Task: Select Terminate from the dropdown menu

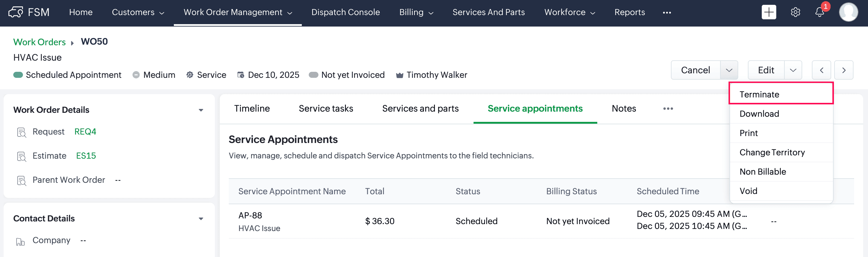Action: click(x=759, y=94)
